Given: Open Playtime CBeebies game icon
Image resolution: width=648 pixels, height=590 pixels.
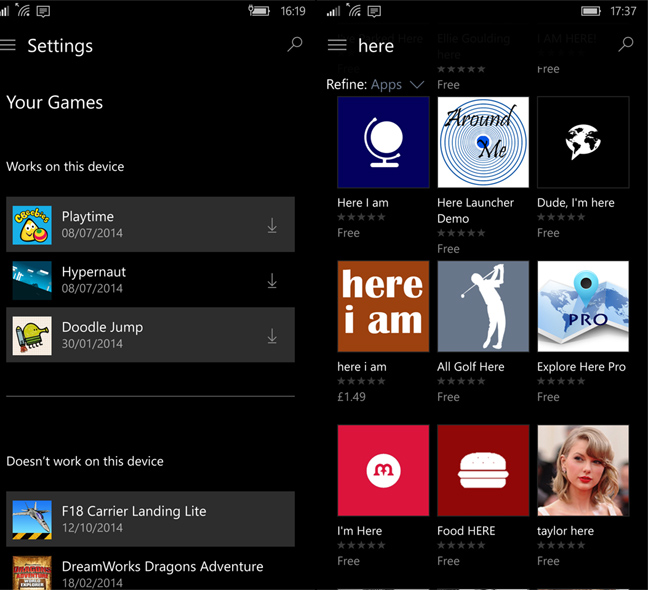Looking at the screenshot, I should point(32,225).
